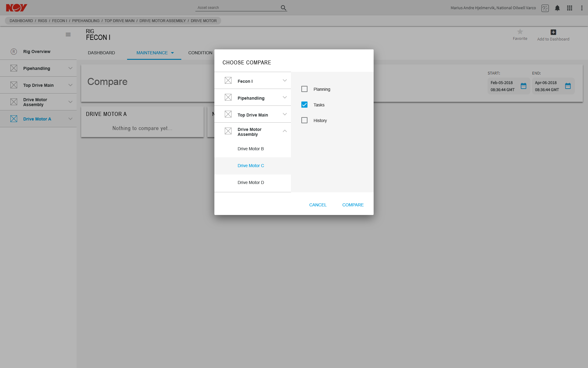Image resolution: width=588 pixels, height=368 pixels.
Task: Click the Drive Motor A icon in sidebar
Action: point(14,119)
